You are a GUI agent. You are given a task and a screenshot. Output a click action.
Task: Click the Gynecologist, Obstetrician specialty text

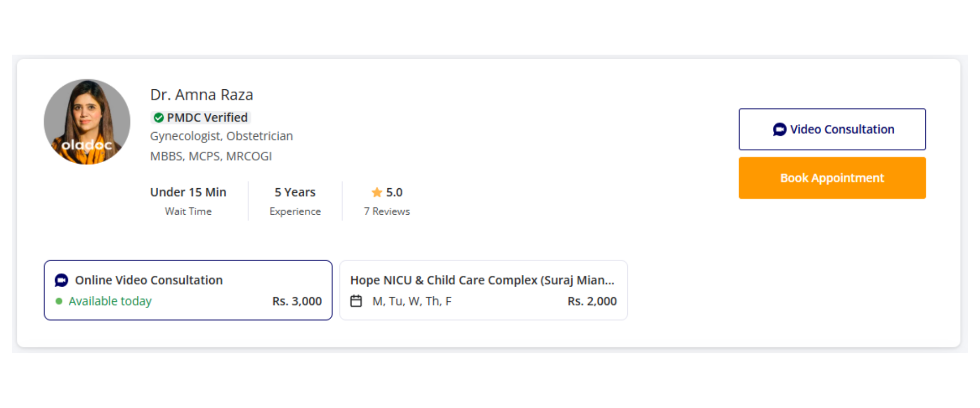[x=221, y=136]
